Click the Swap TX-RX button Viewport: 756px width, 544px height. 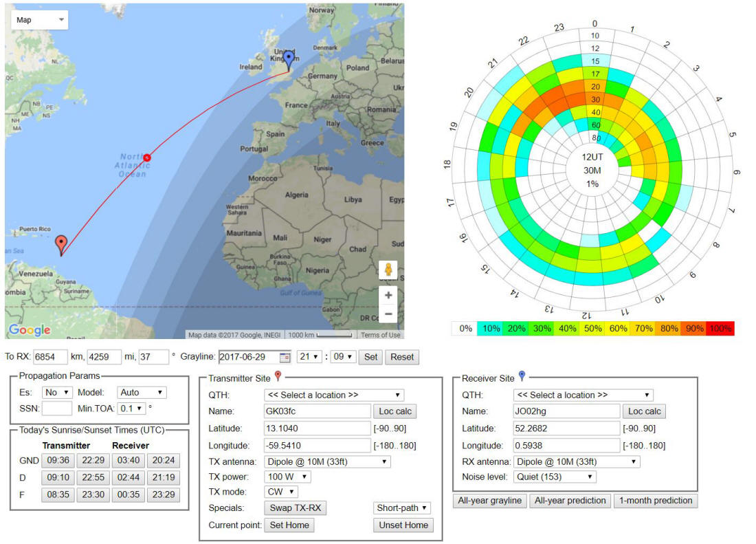click(296, 508)
